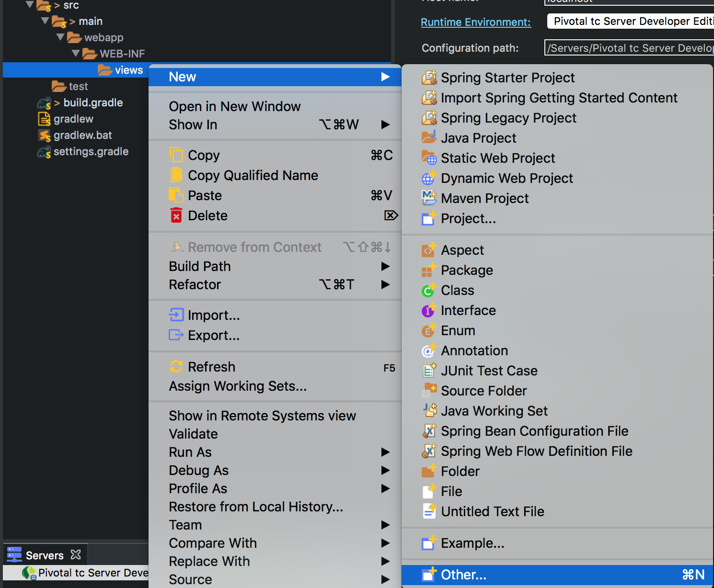Click the Maven Project icon
The height and width of the screenshot is (588, 714).
[x=429, y=198]
